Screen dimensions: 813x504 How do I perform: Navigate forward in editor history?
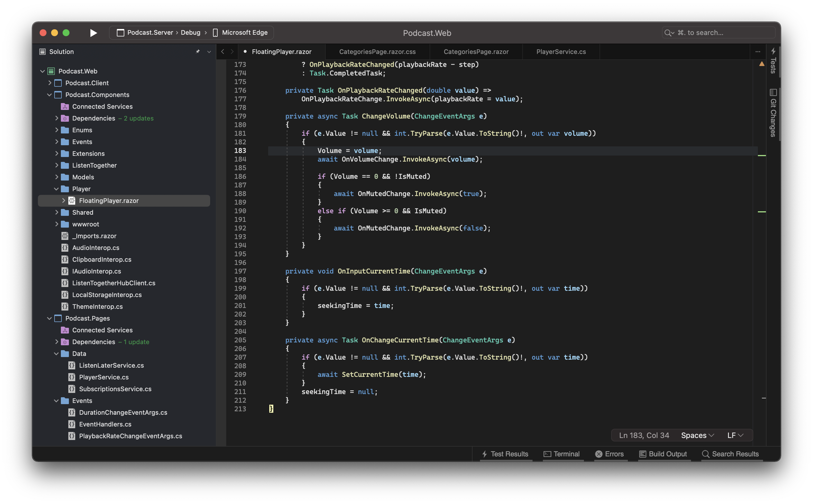[232, 52]
